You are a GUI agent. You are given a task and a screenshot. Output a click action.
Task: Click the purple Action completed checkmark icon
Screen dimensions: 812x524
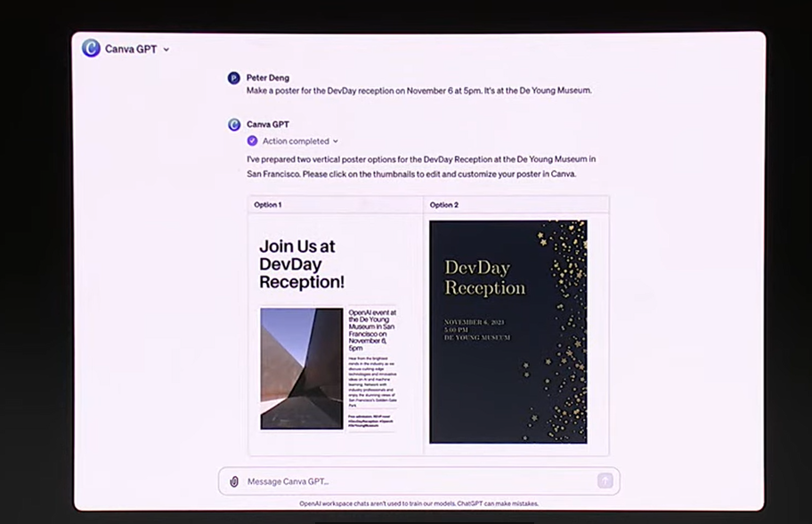[252, 141]
